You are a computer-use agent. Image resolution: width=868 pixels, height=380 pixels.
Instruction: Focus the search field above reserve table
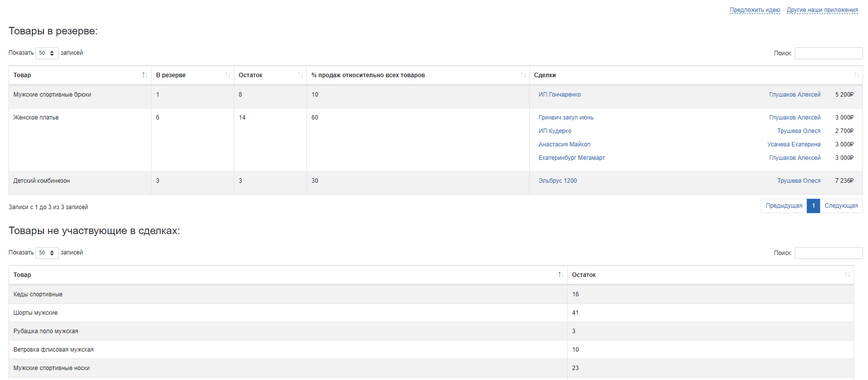tap(828, 53)
